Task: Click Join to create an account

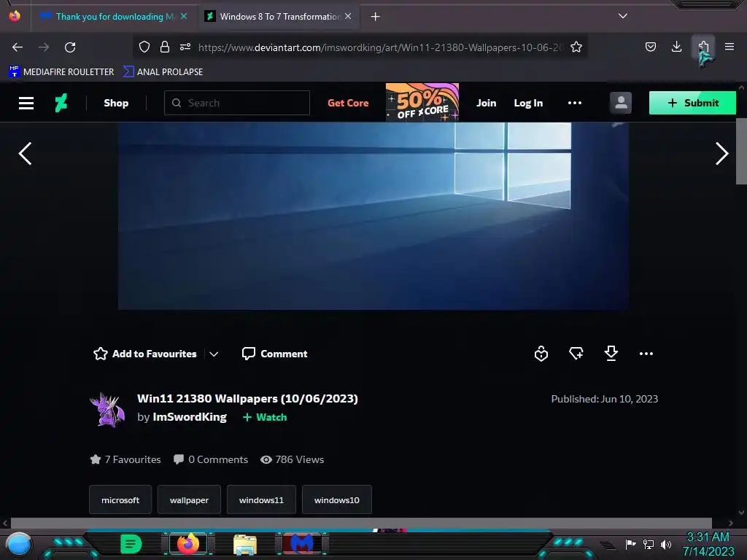Action: tap(487, 104)
